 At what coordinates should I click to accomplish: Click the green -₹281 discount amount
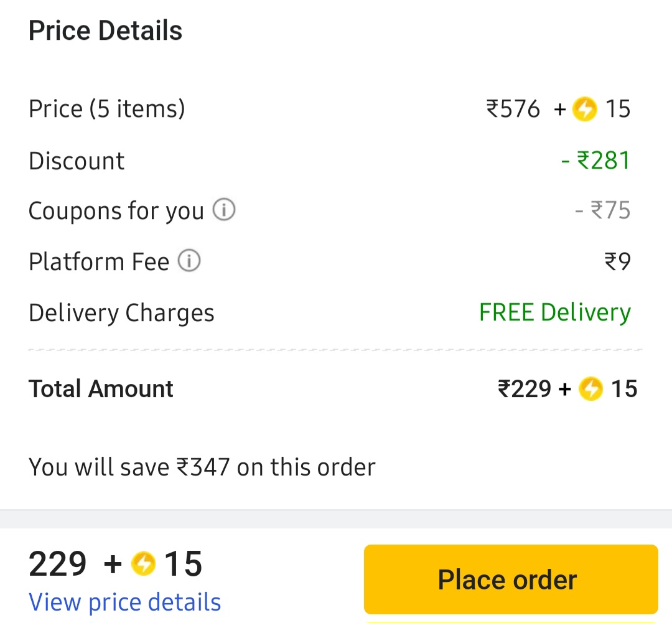[x=596, y=161]
